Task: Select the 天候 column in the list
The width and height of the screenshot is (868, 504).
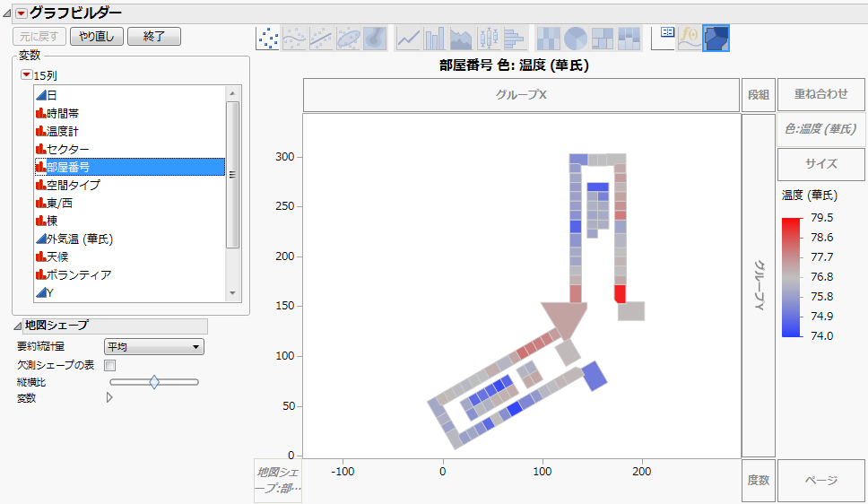Action: pos(129,257)
